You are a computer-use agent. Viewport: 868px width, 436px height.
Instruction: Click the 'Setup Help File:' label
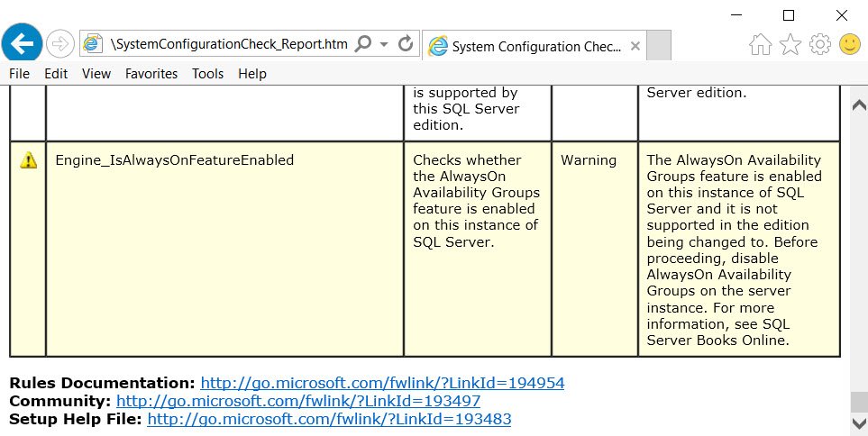click(x=76, y=419)
